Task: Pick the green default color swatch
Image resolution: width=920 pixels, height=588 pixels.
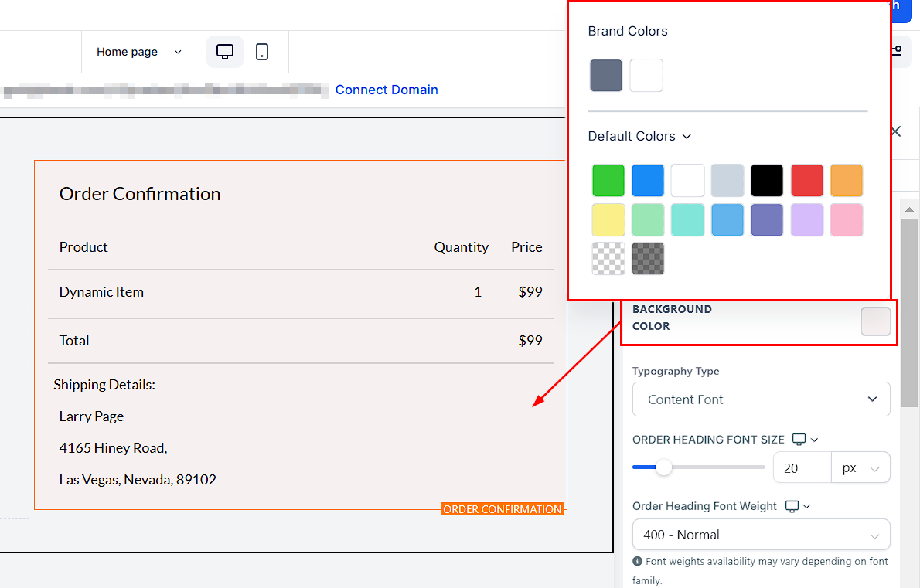Action: 608,180
